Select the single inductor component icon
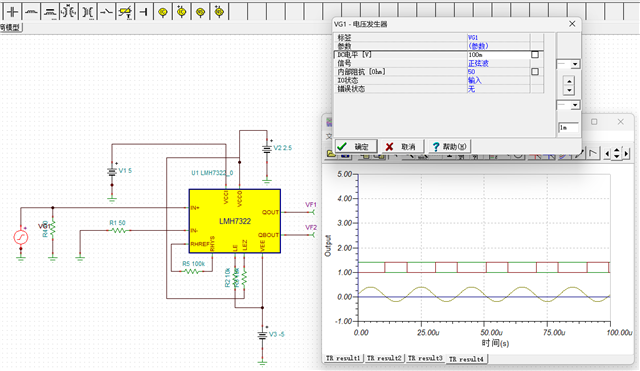640x371 pixels. [x=31, y=12]
